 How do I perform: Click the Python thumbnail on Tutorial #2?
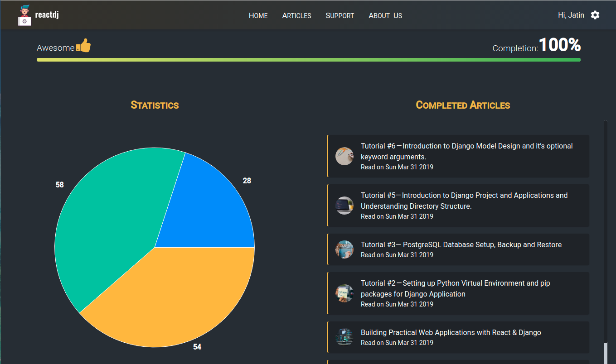(344, 293)
